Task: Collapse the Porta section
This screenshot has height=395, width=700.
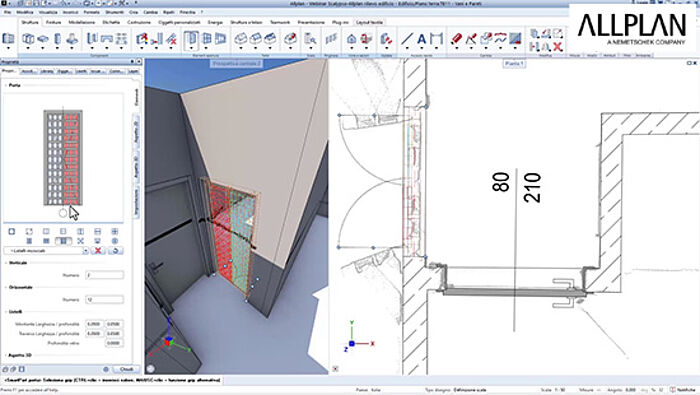Action: coord(6,85)
